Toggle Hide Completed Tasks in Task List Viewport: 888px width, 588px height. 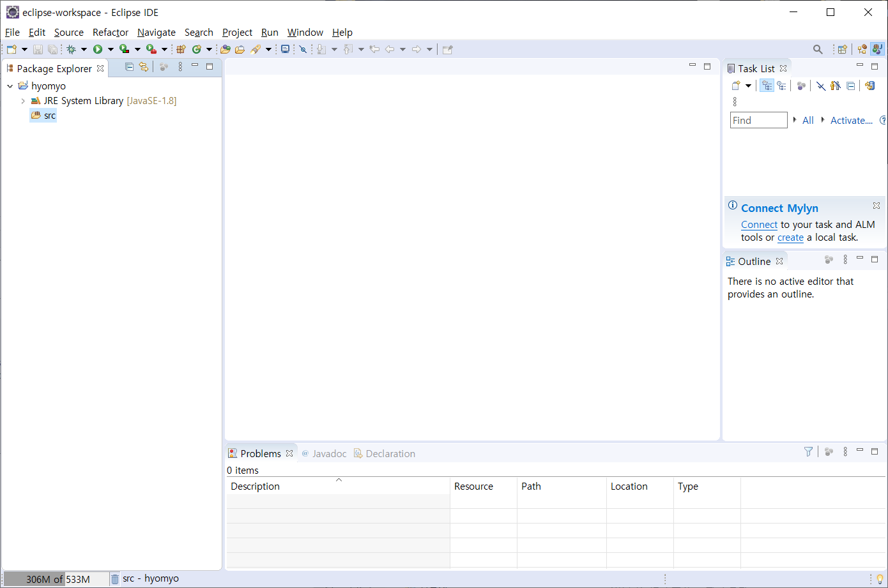coord(821,86)
